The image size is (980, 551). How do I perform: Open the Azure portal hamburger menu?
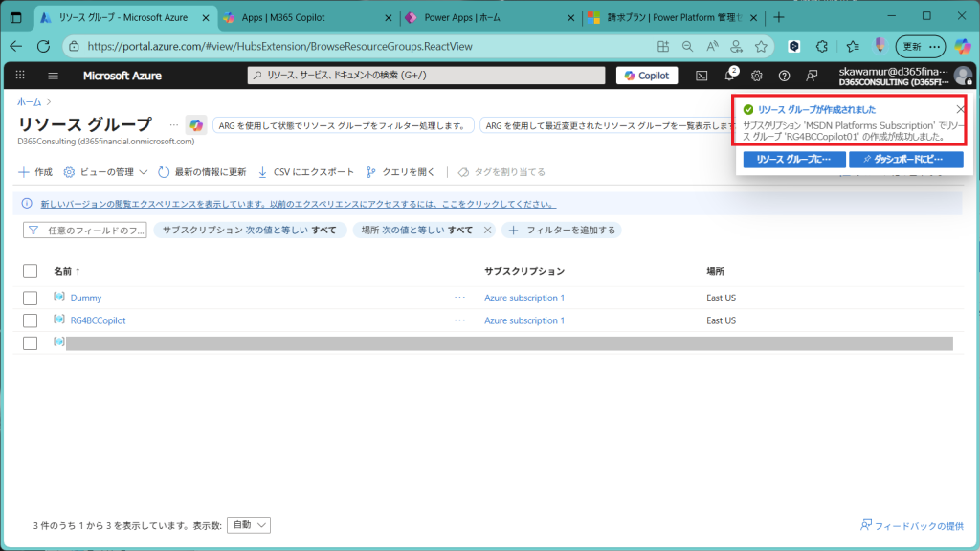(53, 76)
